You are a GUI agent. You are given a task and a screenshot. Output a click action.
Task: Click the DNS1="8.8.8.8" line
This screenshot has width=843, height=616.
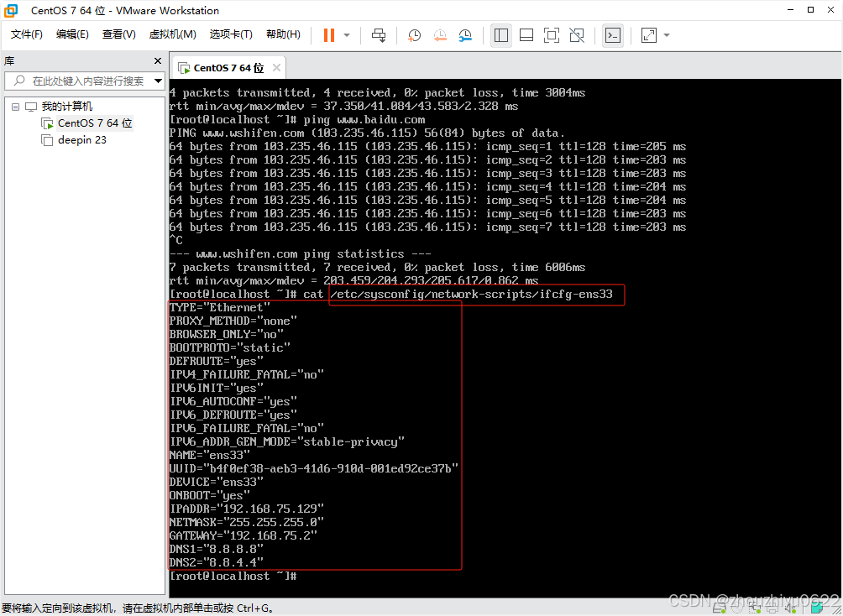coord(217,550)
